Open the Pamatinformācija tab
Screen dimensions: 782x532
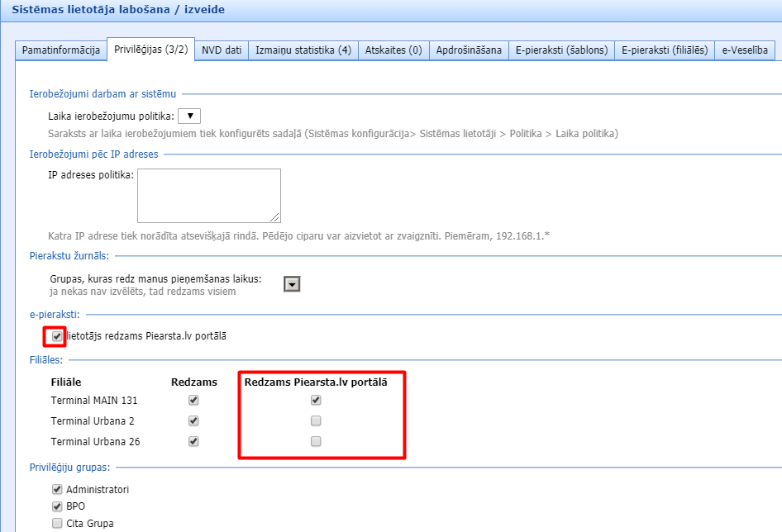click(x=61, y=50)
